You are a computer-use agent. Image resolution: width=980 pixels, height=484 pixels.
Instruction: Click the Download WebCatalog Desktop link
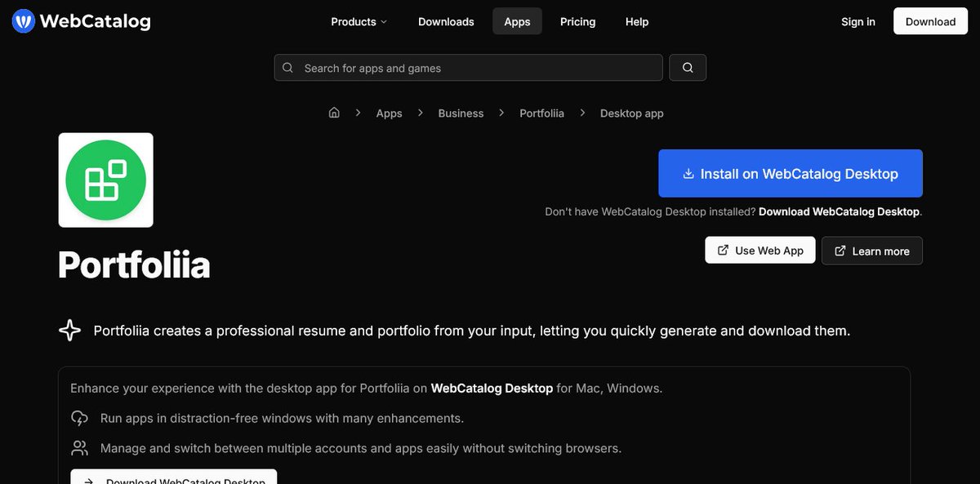point(838,211)
